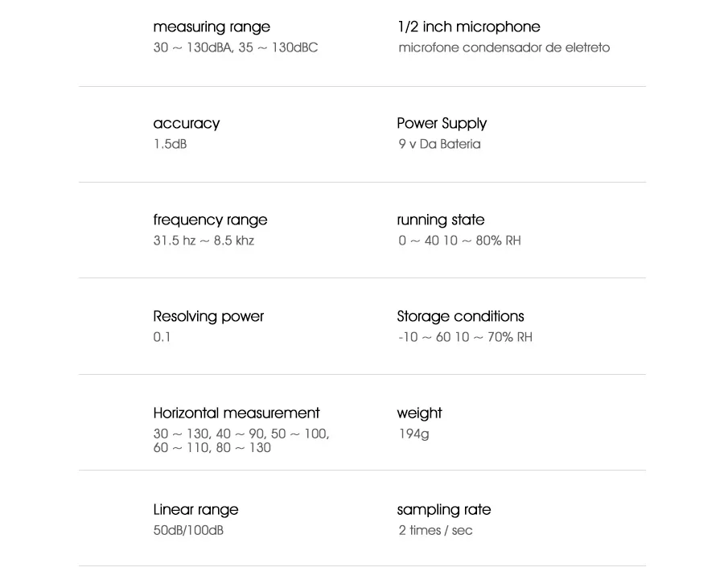Click the 'Storage conditions' heading
This screenshot has width=724, height=588.
pos(460,316)
